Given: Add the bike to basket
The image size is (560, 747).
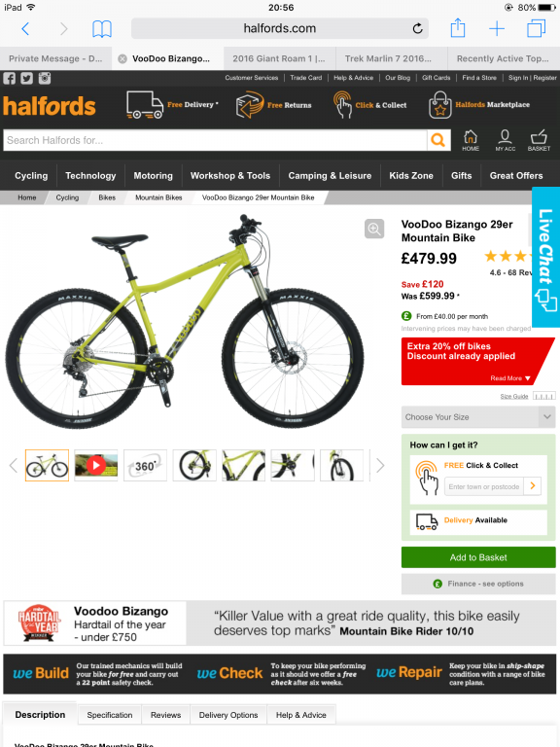Looking at the screenshot, I should click(478, 557).
